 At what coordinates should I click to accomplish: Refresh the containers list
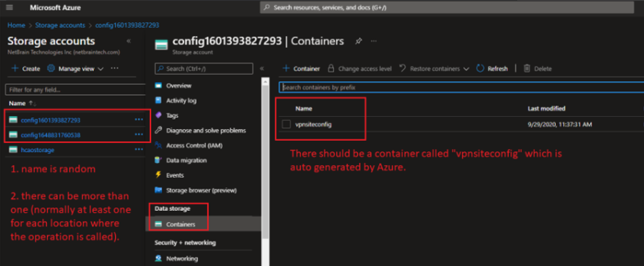492,68
